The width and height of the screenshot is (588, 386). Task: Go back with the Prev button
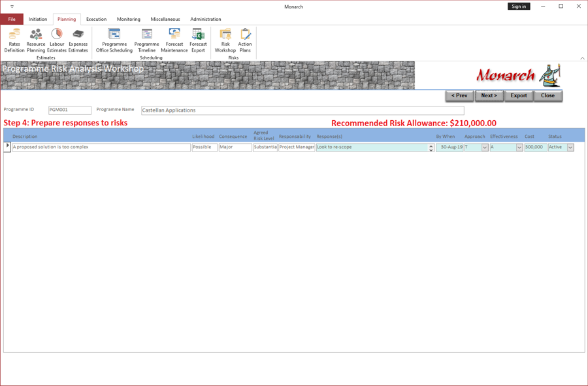pyautogui.click(x=459, y=95)
